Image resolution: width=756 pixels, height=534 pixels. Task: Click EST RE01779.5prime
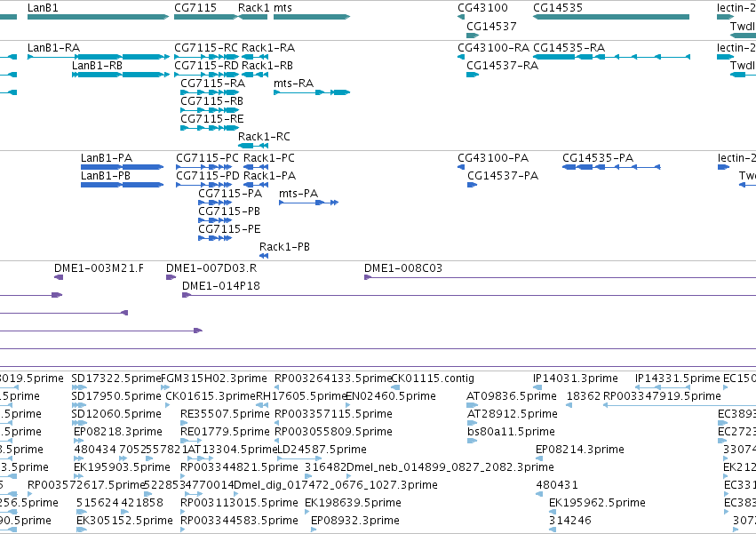191,441
